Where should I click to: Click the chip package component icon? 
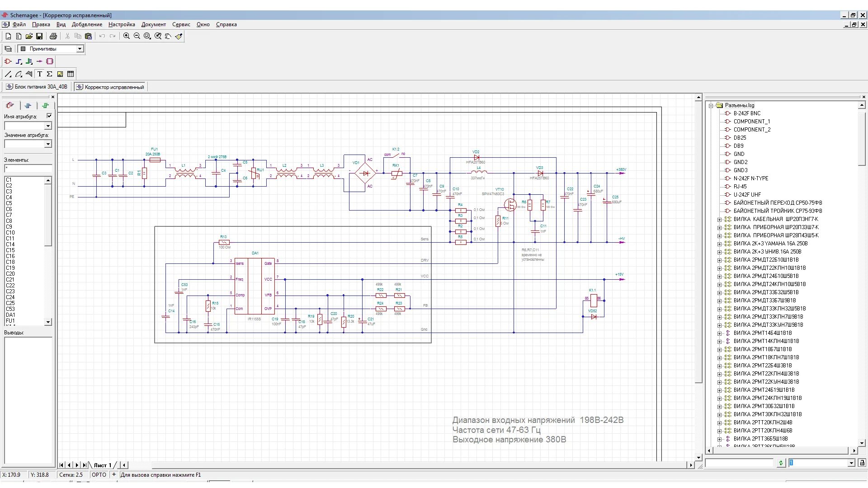pyautogui.click(x=50, y=61)
